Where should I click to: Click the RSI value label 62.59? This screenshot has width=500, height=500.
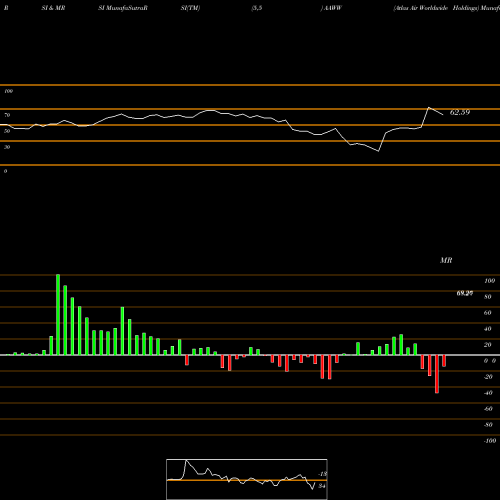point(460,112)
